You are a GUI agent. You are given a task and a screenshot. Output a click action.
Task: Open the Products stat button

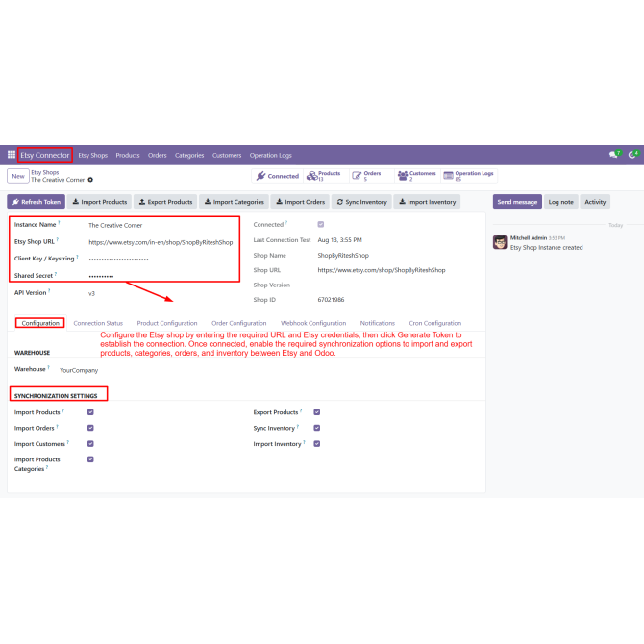pyautogui.click(x=326, y=176)
